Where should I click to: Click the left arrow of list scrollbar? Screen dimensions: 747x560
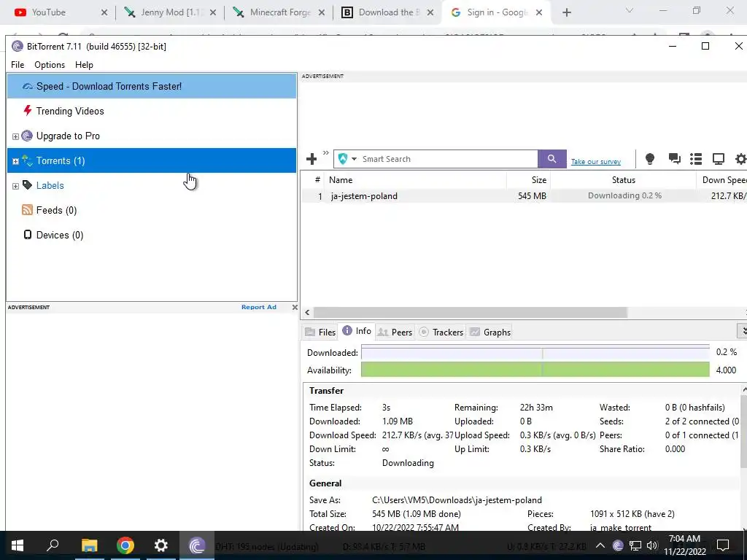click(307, 312)
